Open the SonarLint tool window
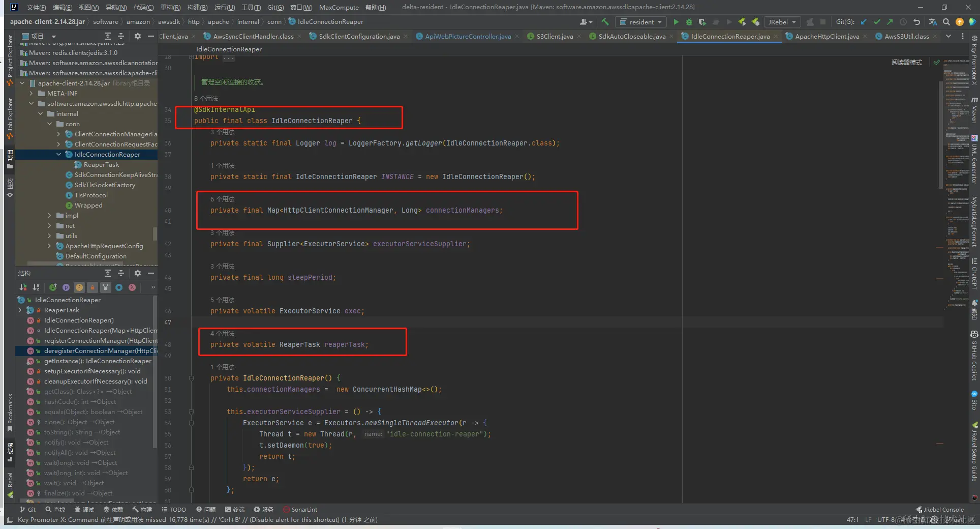The image size is (980, 529). (x=300, y=509)
